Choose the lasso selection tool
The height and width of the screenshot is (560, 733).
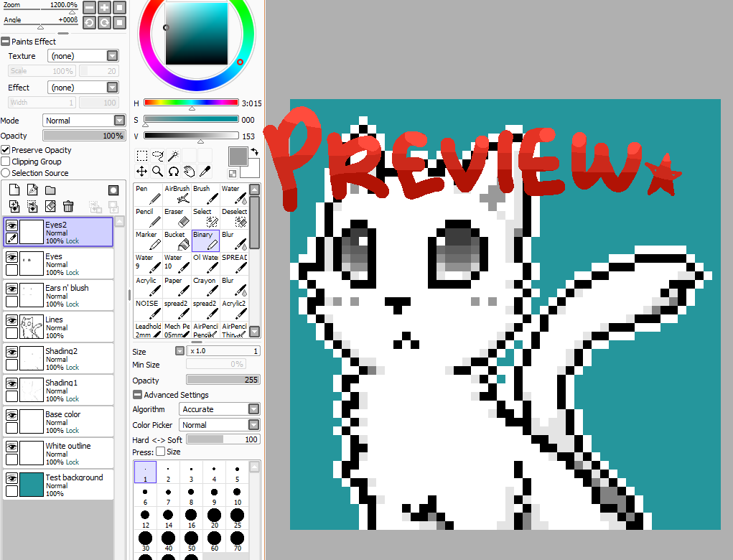coord(157,156)
